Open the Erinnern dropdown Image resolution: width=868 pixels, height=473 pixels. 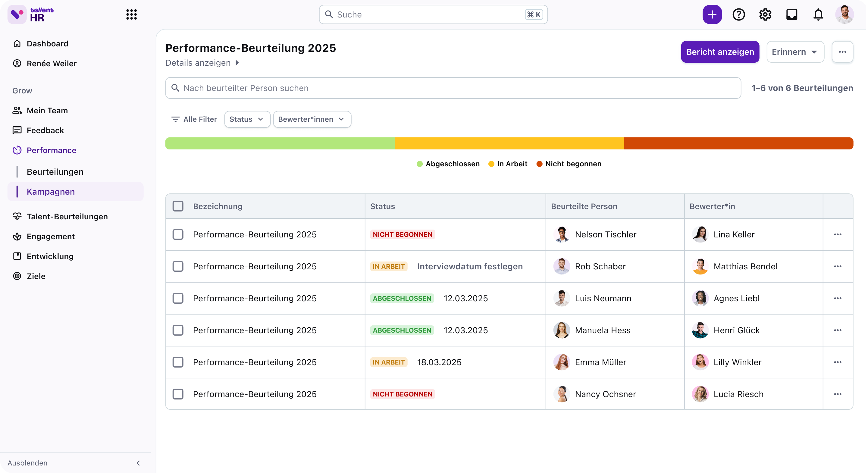[795, 52]
